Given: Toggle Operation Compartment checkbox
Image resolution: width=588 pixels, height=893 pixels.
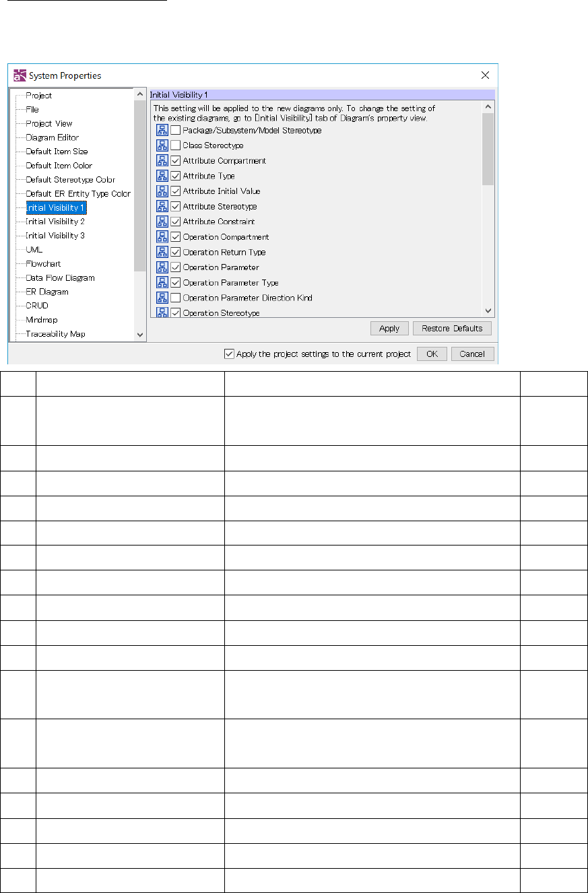Looking at the screenshot, I should click(175, 237).
